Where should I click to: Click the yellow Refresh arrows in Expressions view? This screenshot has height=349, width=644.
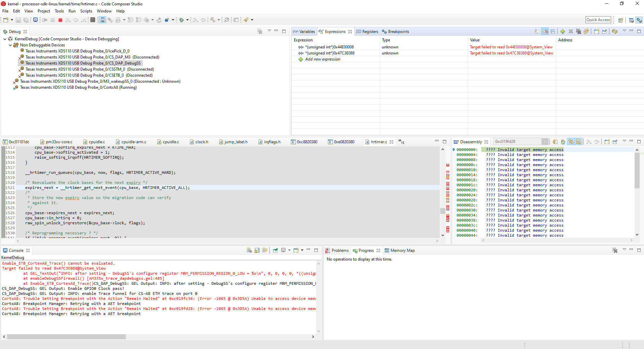click(x=615, y=31)
